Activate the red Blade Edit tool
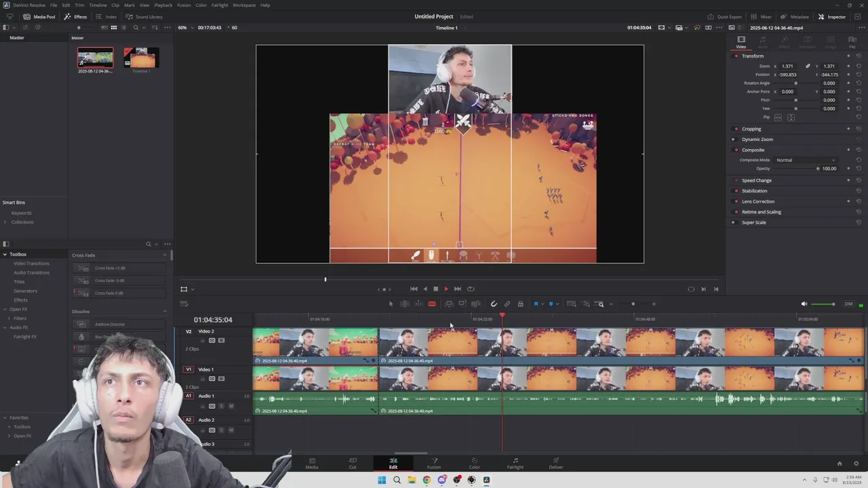868x488 pixels. pyautogui.click(x=432, y=304)
